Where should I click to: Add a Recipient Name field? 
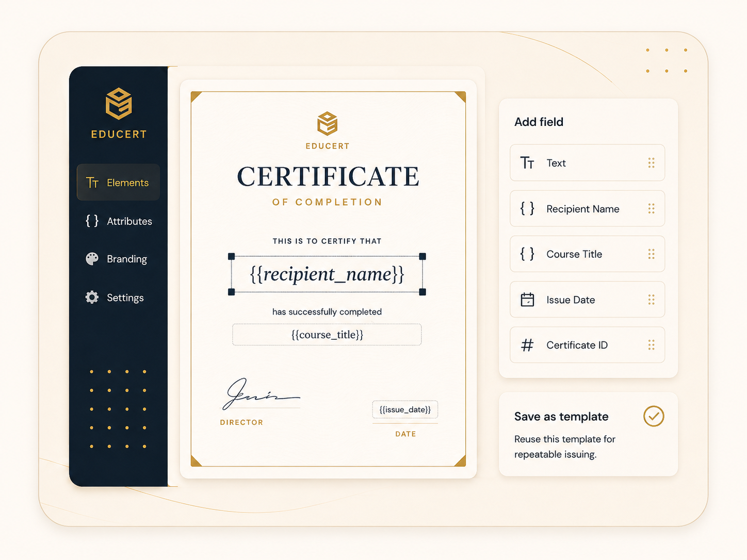click(587, 208)
